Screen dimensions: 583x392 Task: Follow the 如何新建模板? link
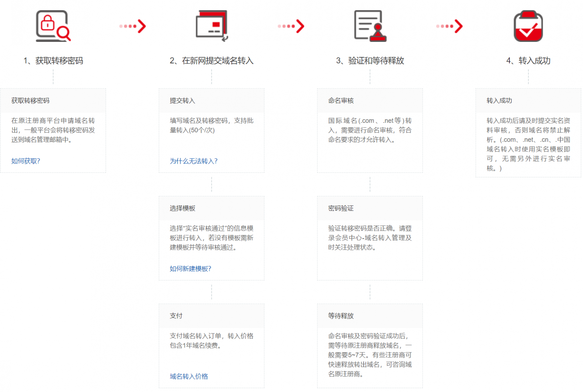190,268
